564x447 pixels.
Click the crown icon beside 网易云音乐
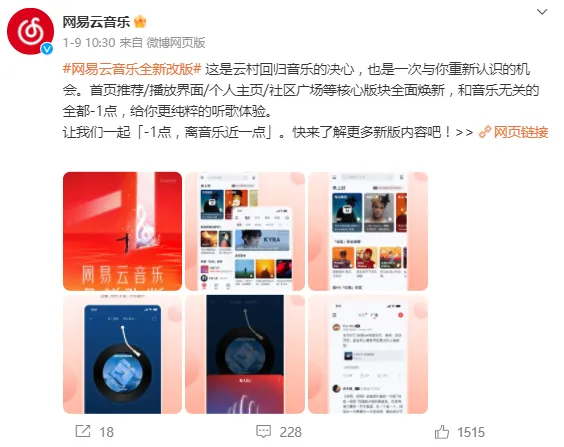(140, 22)
